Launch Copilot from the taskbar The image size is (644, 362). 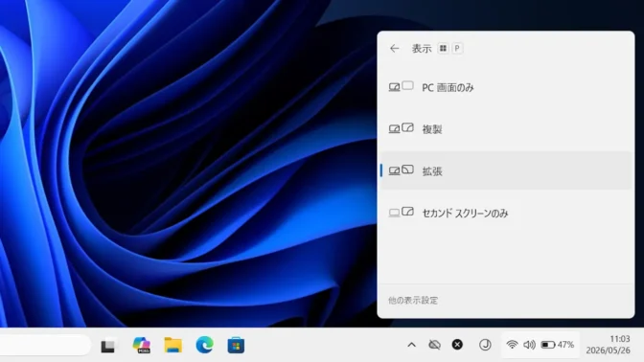(x=141, y=345)
